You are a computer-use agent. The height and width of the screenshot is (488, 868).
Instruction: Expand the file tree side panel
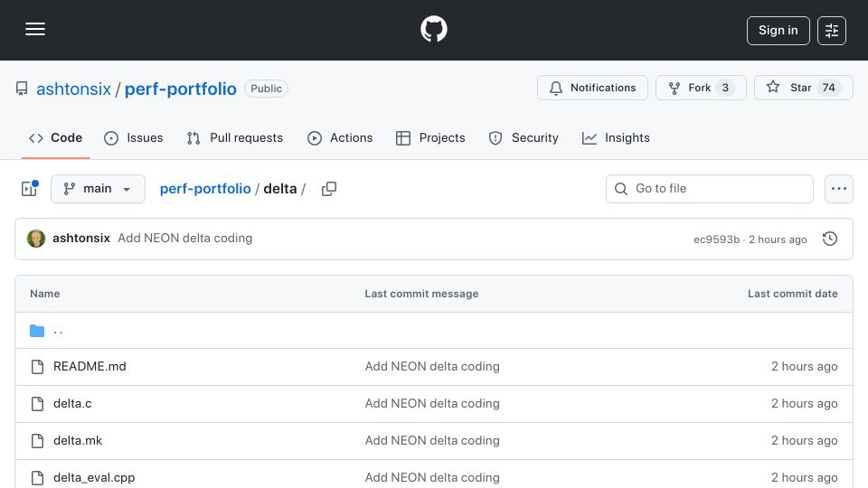[x=29, y=189]
